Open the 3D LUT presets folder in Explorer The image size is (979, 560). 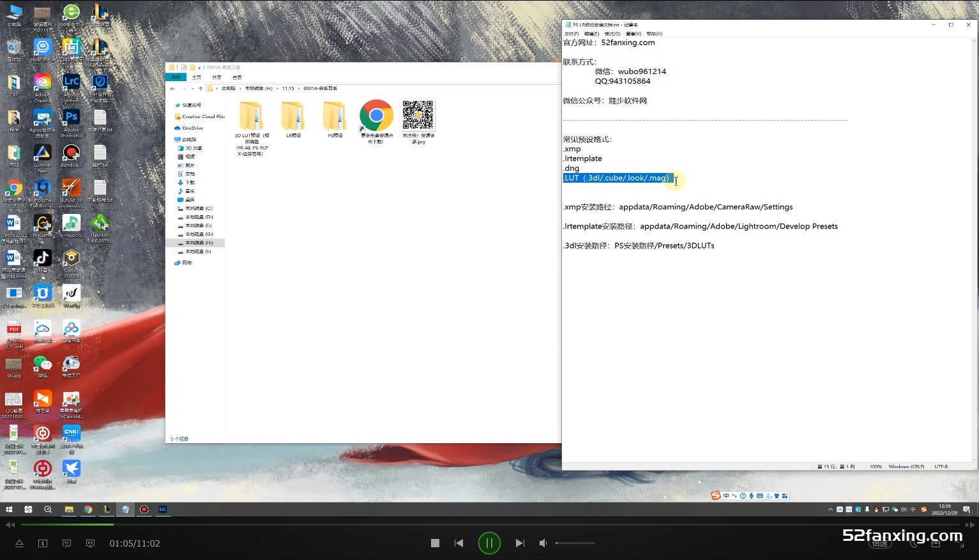[x=252, y=128]
